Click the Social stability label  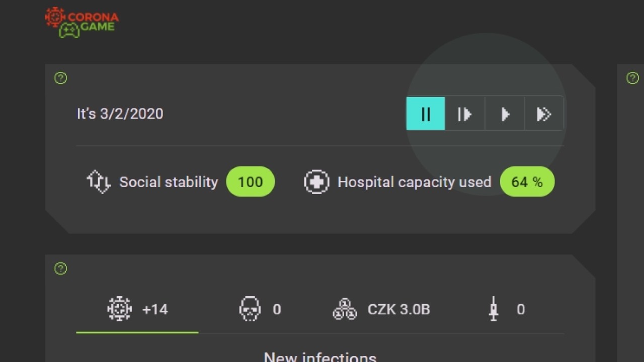169,182
